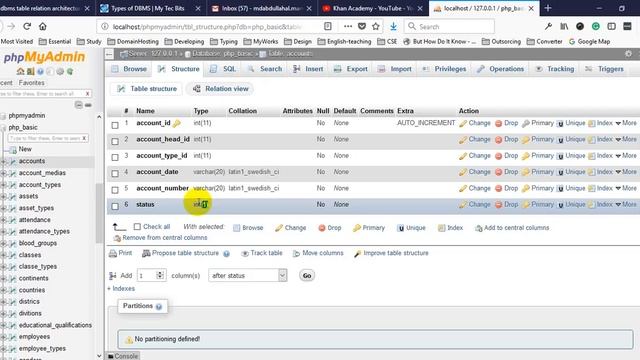
Task: Open new browser tab plus button
Action: (x=548, y=8)
